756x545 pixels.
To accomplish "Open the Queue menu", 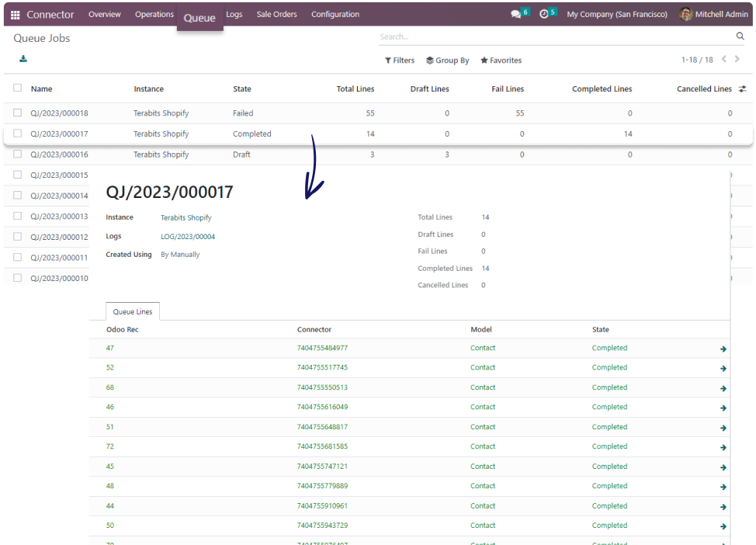I will click(199, 18).
